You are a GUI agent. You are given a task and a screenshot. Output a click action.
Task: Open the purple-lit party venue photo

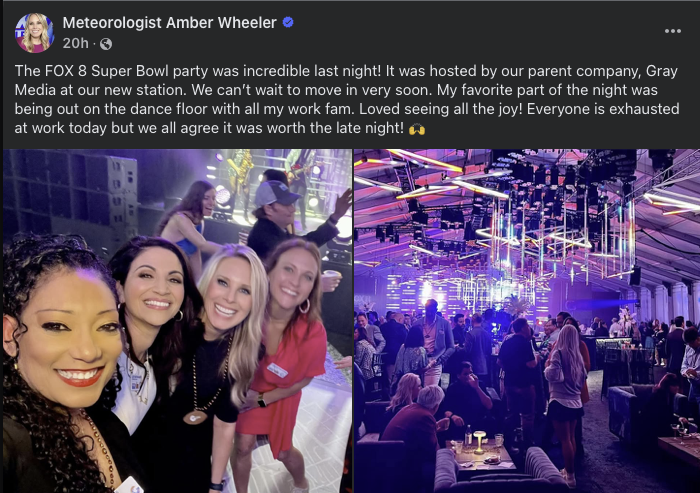pos(527,321)
